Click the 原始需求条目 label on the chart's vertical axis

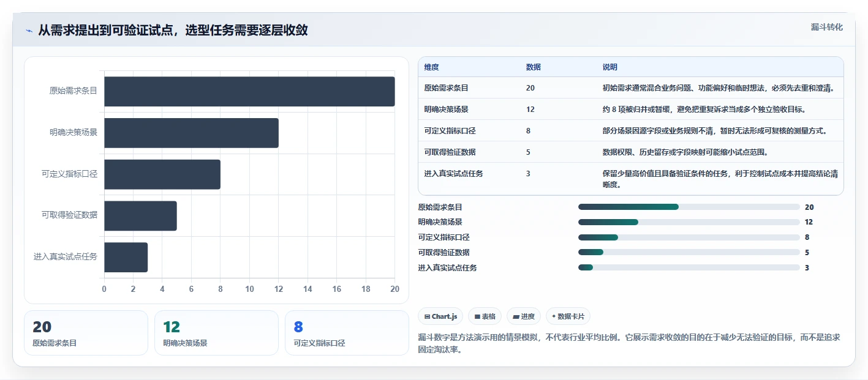tap(74, 91)
